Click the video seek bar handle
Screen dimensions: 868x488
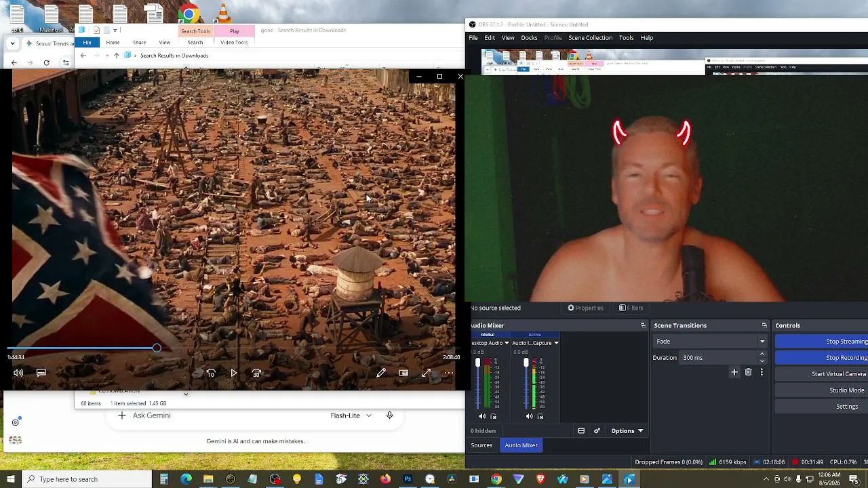[x=157, y=348]
